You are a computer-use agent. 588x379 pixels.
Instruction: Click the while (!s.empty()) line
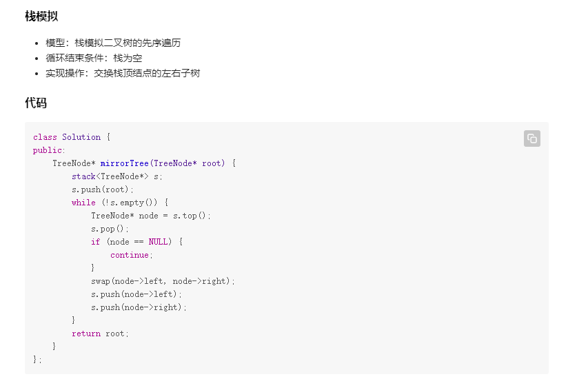pyautogui.click(x=120, y=203)
